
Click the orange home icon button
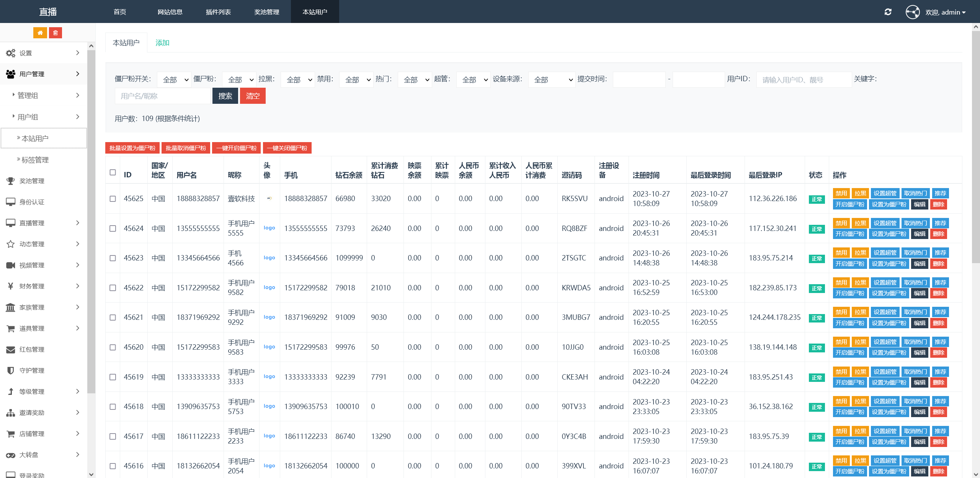point(40,33)
